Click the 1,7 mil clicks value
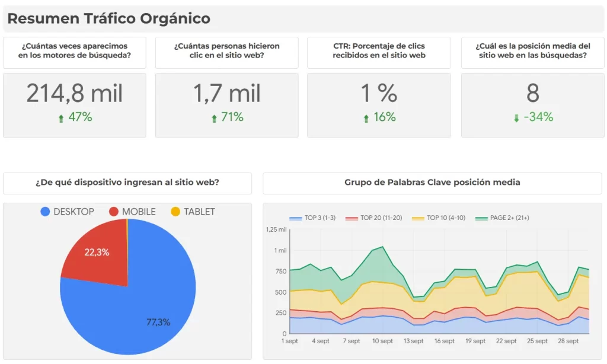The height and width of the screenshot is (364, 607). click(x=226, y=94)
